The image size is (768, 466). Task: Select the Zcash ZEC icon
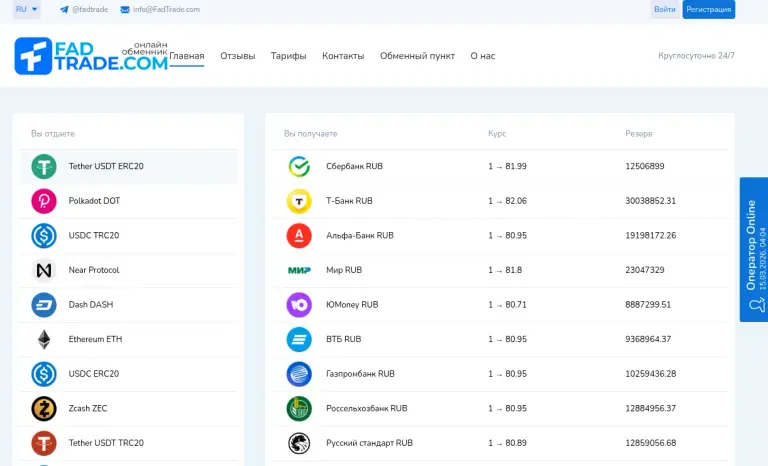click(44, 409)
